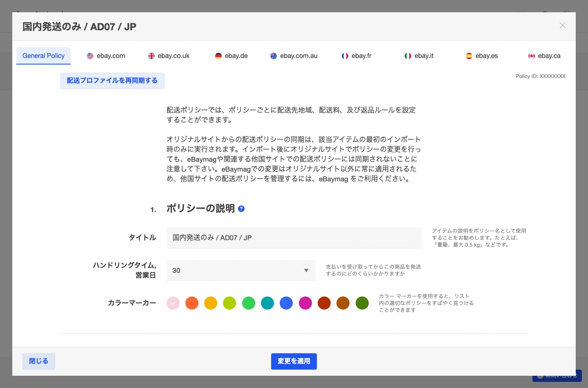Open the ebay.fr tab
The width and height of the screenshot is (588, 388).
pos(356,56)
